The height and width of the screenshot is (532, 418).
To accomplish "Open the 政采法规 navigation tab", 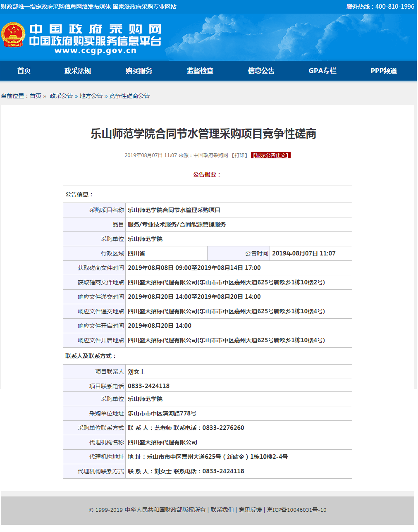I will tap(77, 71).
